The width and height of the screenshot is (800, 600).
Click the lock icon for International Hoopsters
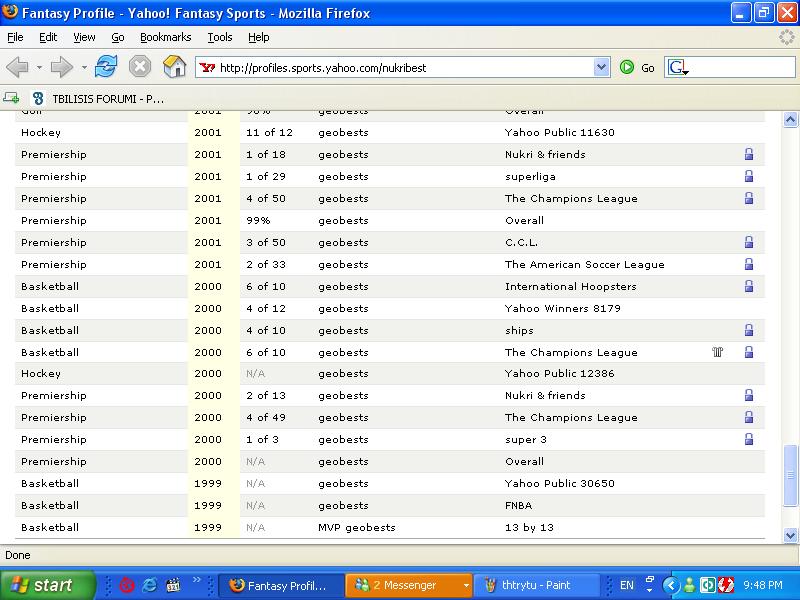(x=748, y=286)
